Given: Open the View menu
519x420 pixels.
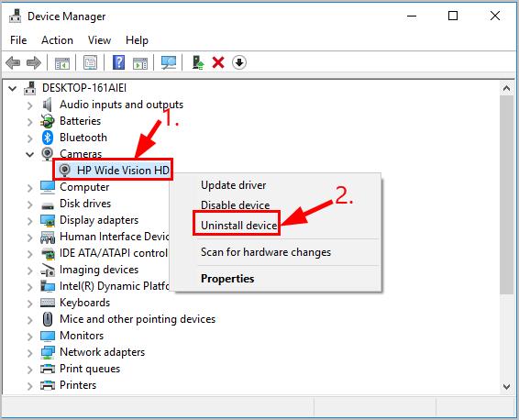Looking at the screenshot, I should click(x=99, y=40).
